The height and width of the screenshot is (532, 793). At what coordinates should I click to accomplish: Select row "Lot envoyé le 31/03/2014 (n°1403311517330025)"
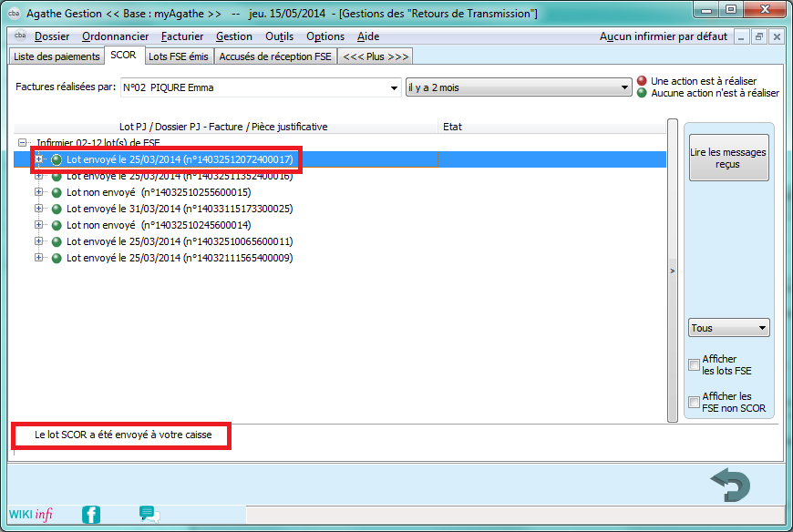[180, 209]
